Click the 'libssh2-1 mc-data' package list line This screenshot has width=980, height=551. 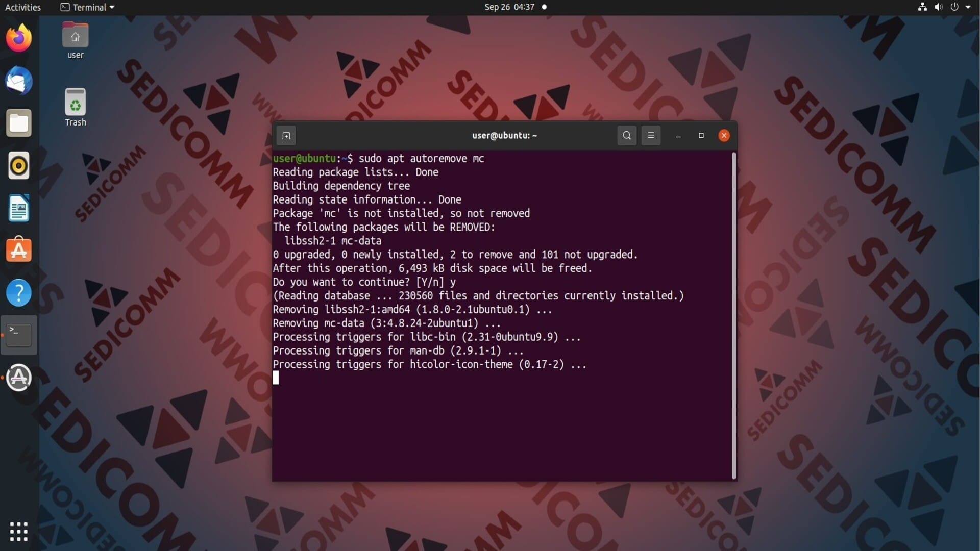click(x=333, y=241)
